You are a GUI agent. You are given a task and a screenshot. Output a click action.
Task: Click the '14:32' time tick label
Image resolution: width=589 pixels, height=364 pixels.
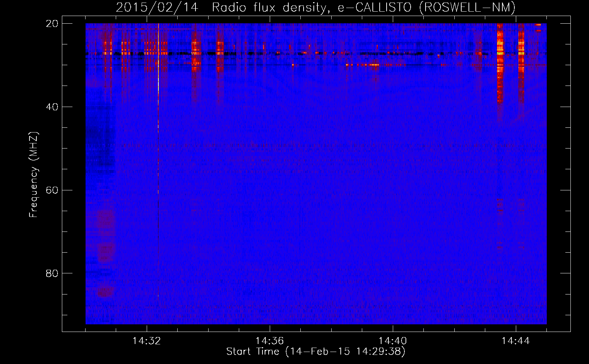point(147,341)
